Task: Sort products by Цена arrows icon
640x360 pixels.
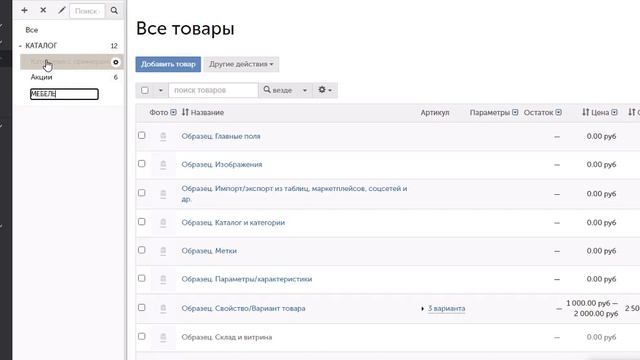Action: click(x=586, y=112)
